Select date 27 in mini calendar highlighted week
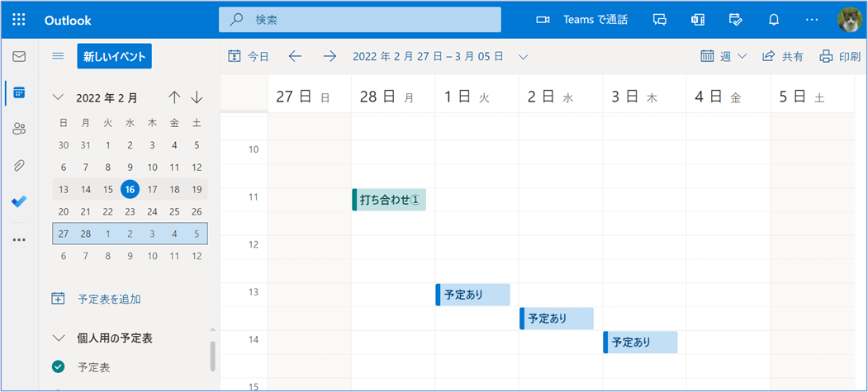 64,234
